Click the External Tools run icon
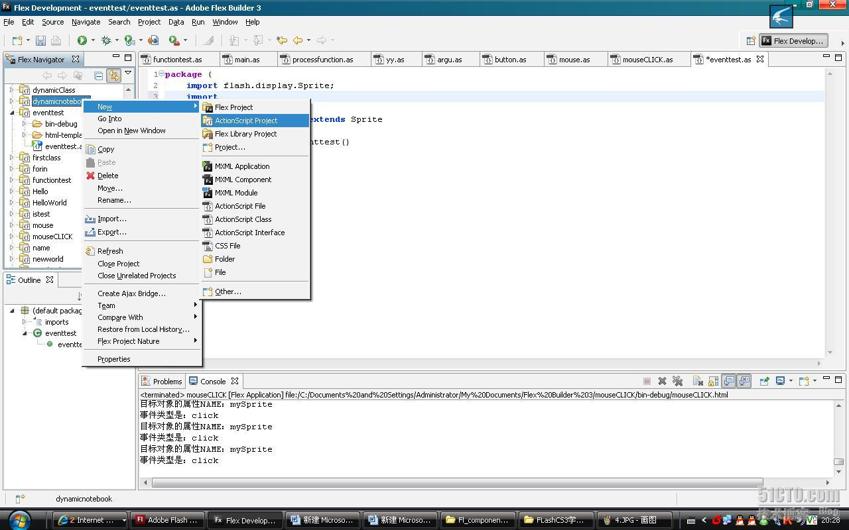Image resolution: width=849 pixels, height=530 pixels. point(174,40)
